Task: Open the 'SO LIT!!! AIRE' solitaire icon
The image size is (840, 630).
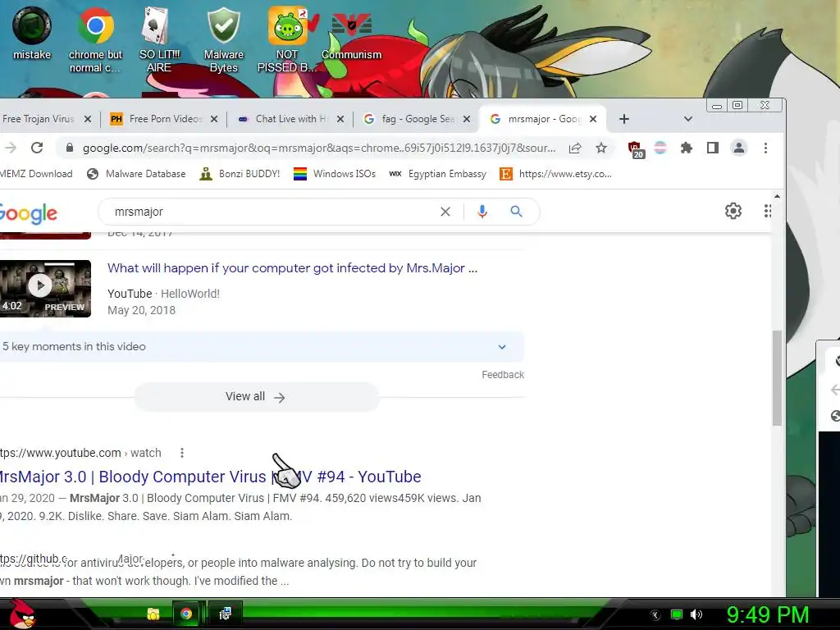Action: point(159,39)
